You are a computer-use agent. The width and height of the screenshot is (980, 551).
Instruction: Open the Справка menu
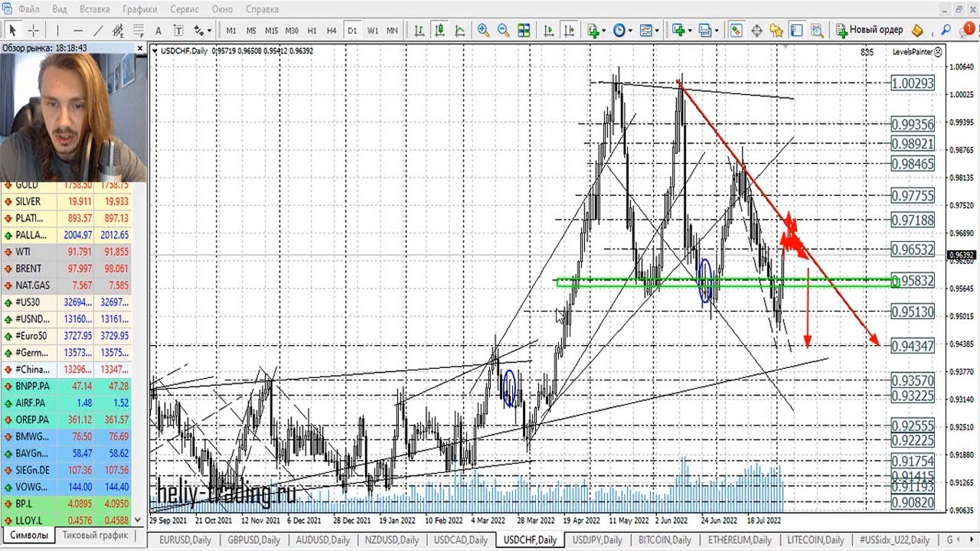pos(262,9)
